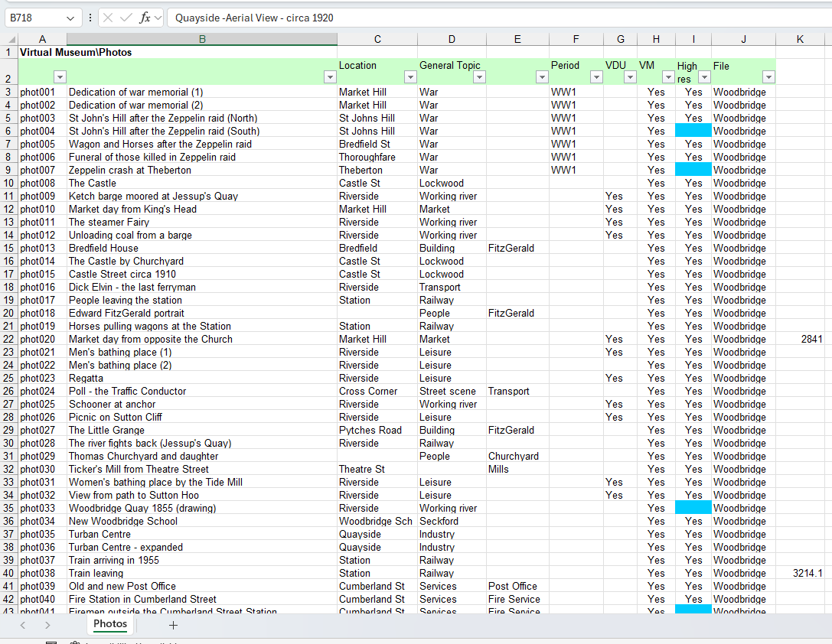Screen dimensions: 832x644
Task: Confirm the entry with the checkmark icon
Action: click(x=126, y=18)
